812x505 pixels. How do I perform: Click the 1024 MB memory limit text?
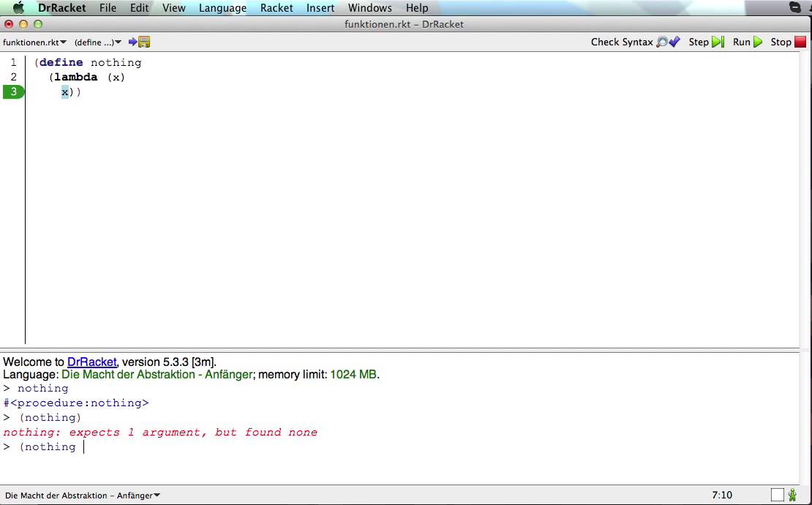pos(353,375)
